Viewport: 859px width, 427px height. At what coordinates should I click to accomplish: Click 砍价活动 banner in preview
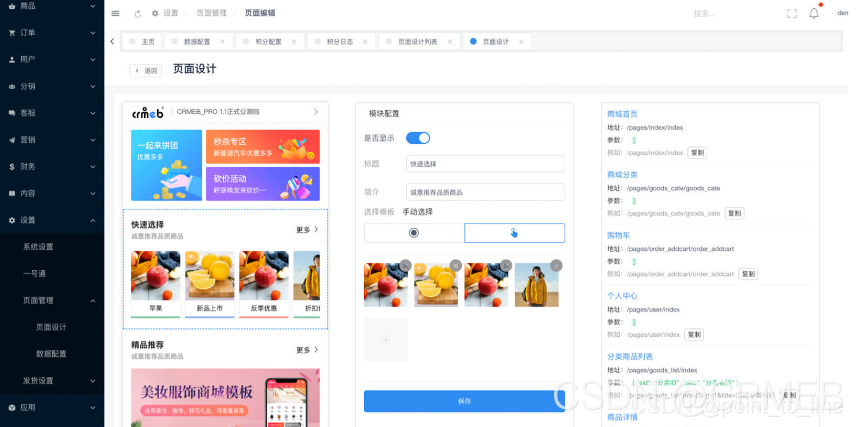coord(263,184)
